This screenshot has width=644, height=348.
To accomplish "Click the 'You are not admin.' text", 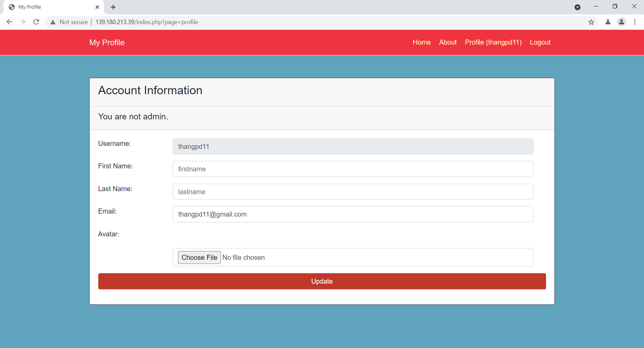I will (x=133, y=117).
